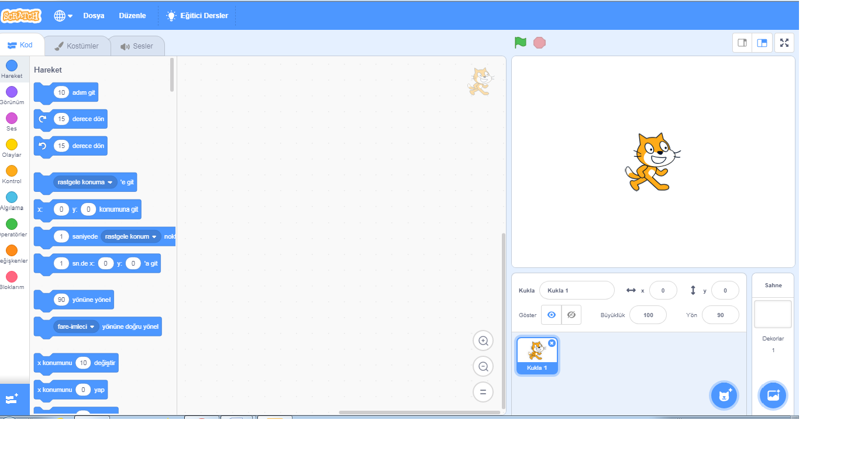Screen dimensions: 868x454
Task: Reset workspace zoom with equals icon
Action: 483,393
